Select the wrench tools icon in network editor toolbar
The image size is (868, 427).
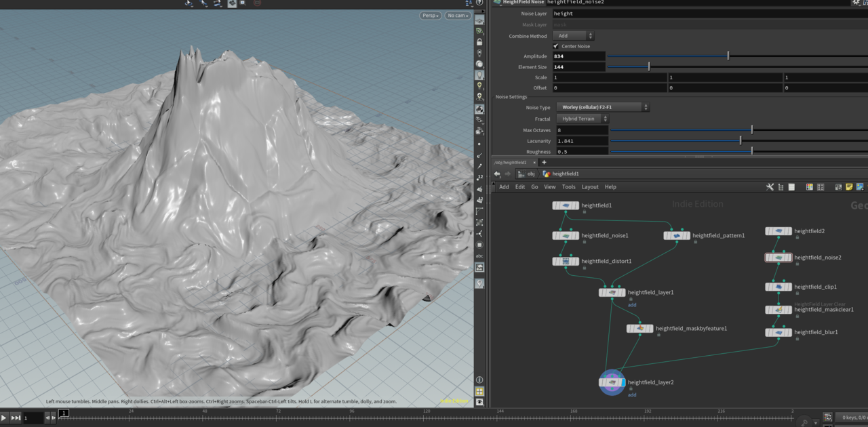pyautogui.click(x=770, y=186)
